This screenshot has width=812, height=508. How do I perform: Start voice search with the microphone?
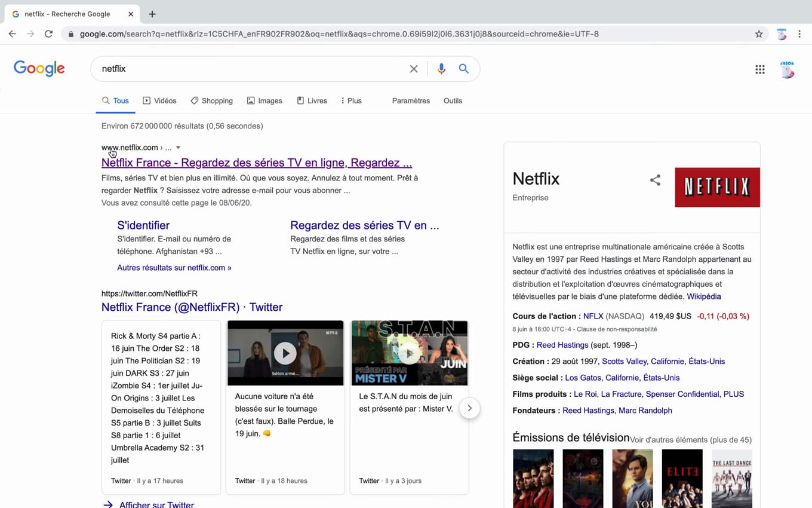(441, 69)
